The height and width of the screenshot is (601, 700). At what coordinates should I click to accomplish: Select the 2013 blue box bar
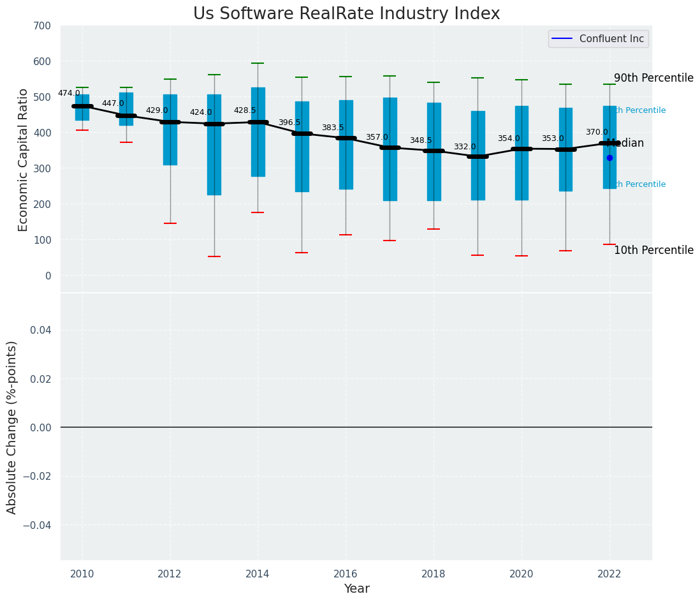click(x=214, y=145)
